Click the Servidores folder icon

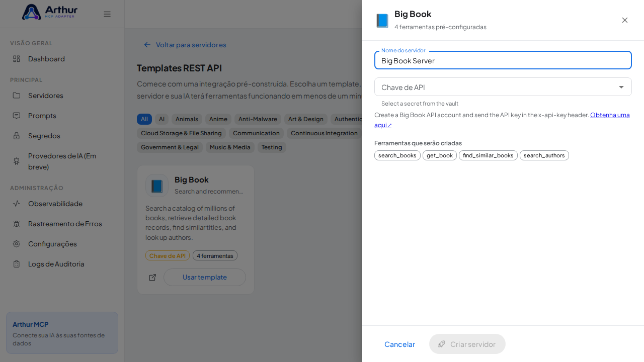point(17,96)
